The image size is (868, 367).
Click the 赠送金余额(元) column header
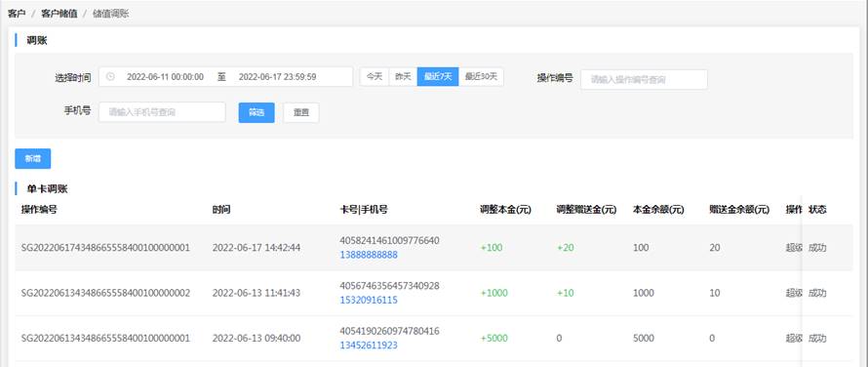(x=739, y=210)
